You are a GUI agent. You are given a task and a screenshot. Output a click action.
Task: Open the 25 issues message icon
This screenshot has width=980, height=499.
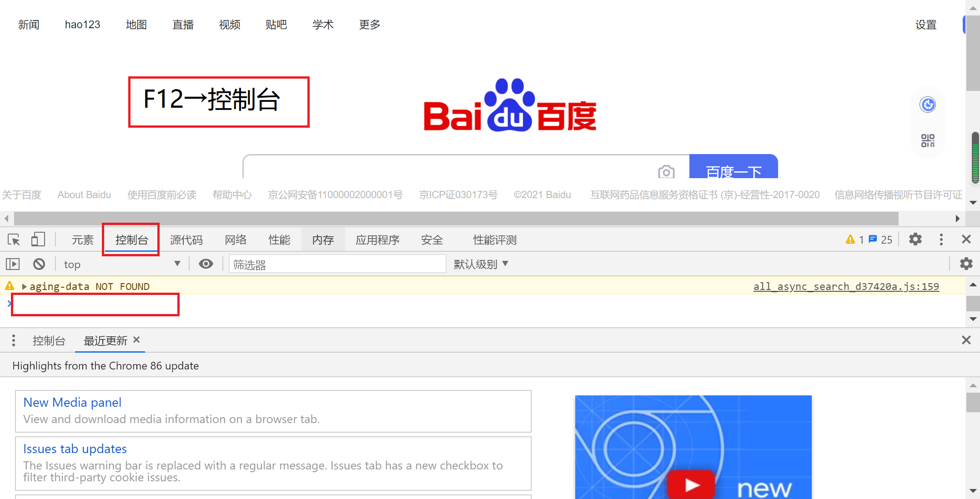point(873,239)
